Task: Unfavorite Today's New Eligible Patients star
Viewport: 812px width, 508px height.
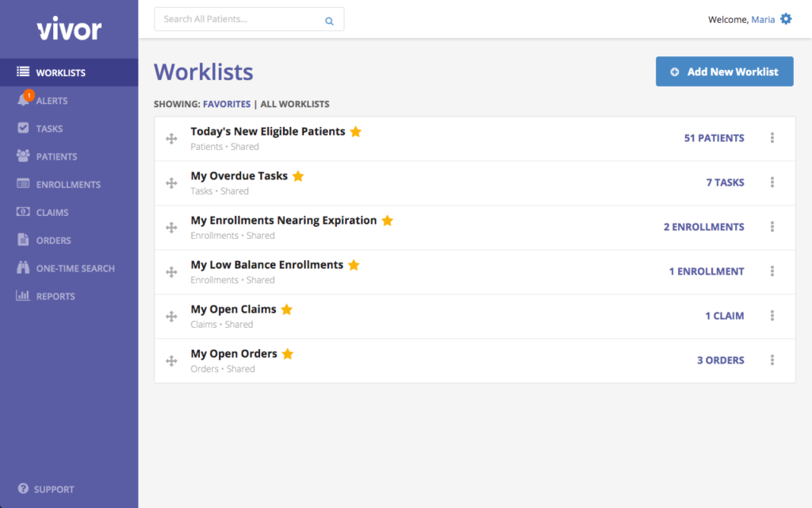Action: point(355,132)
